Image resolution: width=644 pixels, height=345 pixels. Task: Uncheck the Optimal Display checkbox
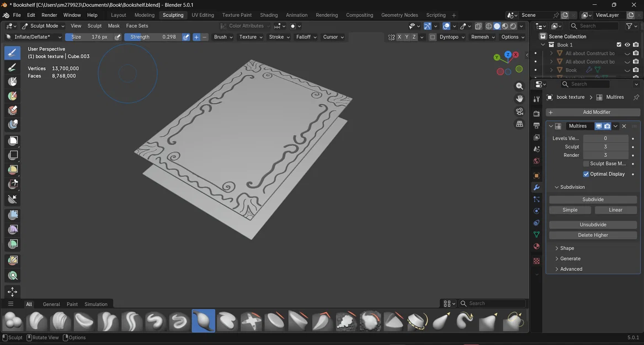(586, 174)
